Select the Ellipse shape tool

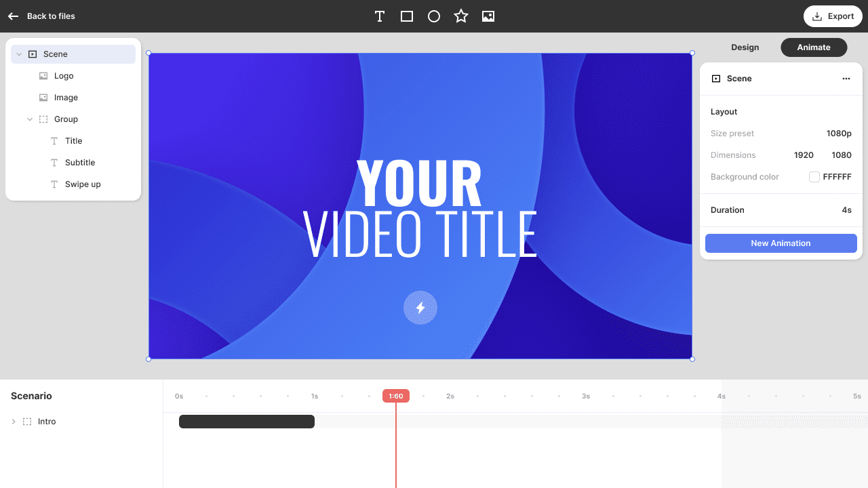click(434, 16)
